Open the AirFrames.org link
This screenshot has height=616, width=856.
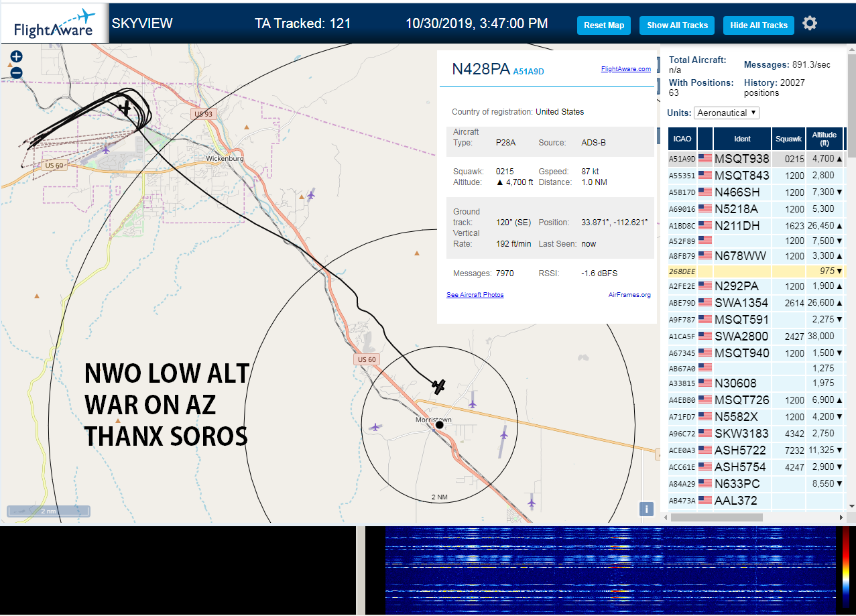(629, 295)
